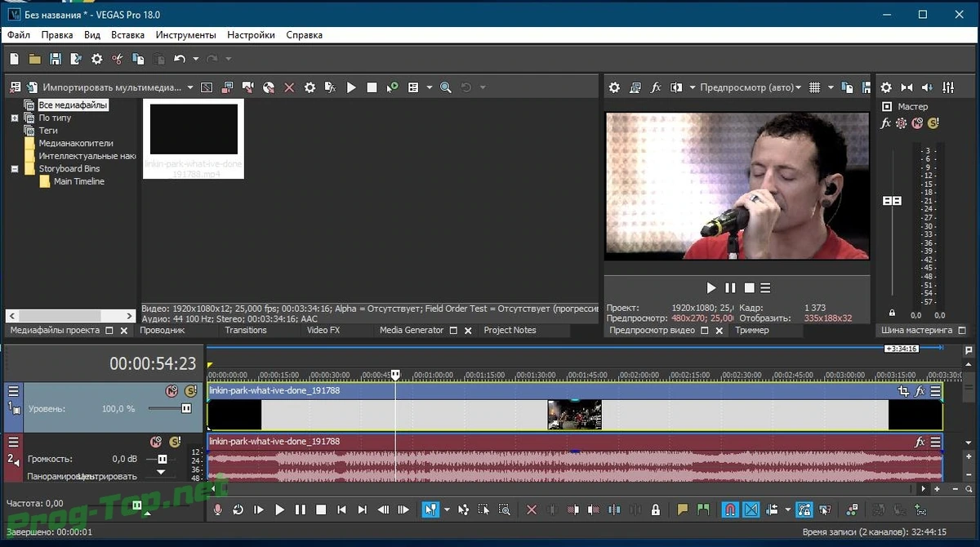The height and width of the screenshot is (547, 980).
Task: Switch to the Transitions tab
Action: tap(246, 330)
